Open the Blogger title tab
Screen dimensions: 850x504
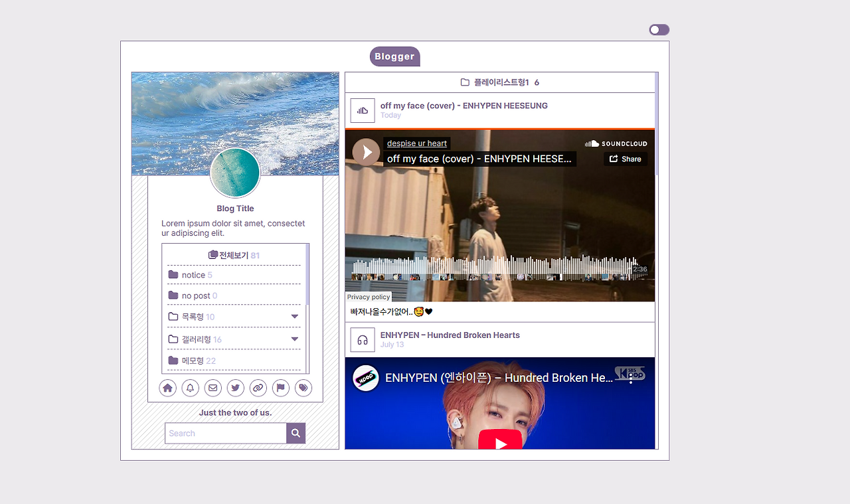(x=394, y=56)
